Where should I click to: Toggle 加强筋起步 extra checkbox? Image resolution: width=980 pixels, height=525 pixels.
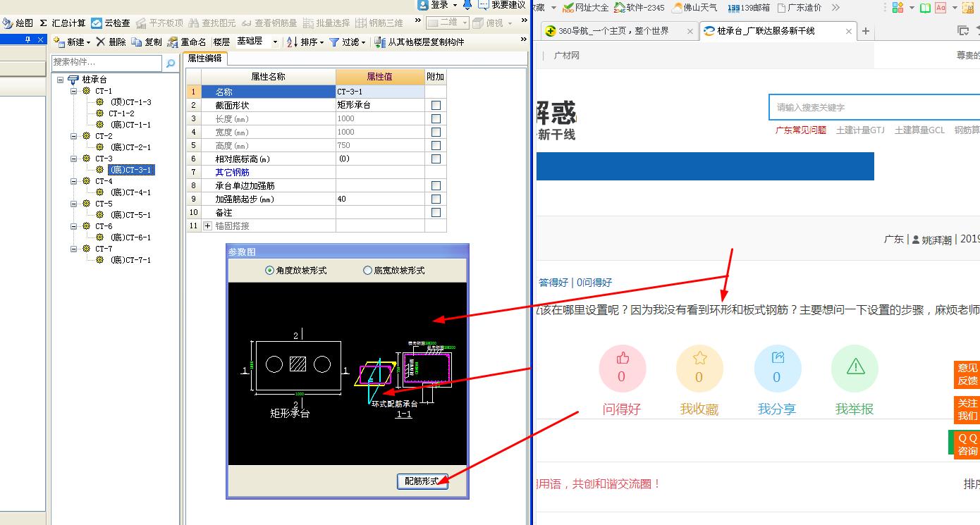click(436, 199)
